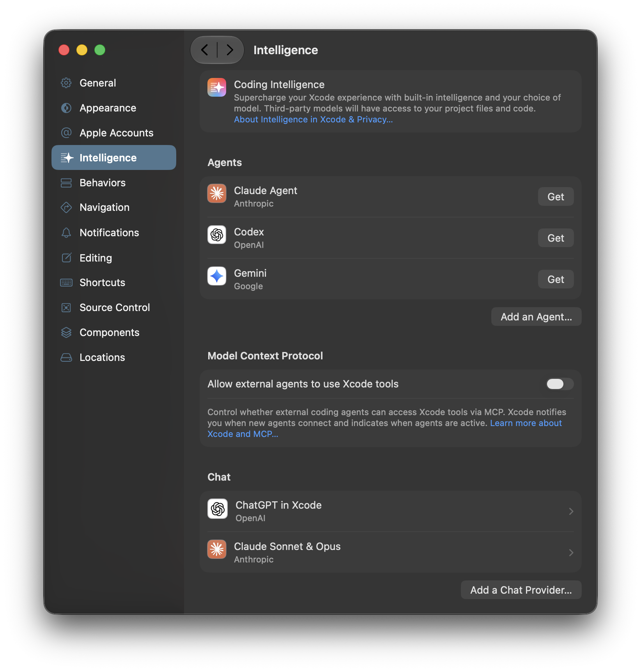Open Notifications settings pane
Screen dimensions: 641x672
(114, 233)
